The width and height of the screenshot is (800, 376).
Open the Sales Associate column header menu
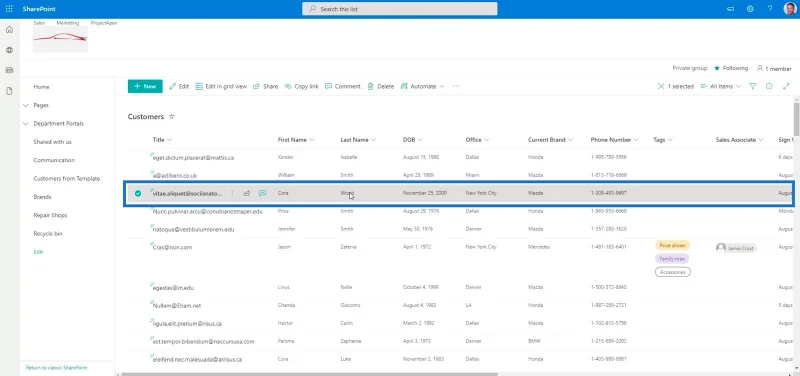pyautogui.click(x=739, y=139)
